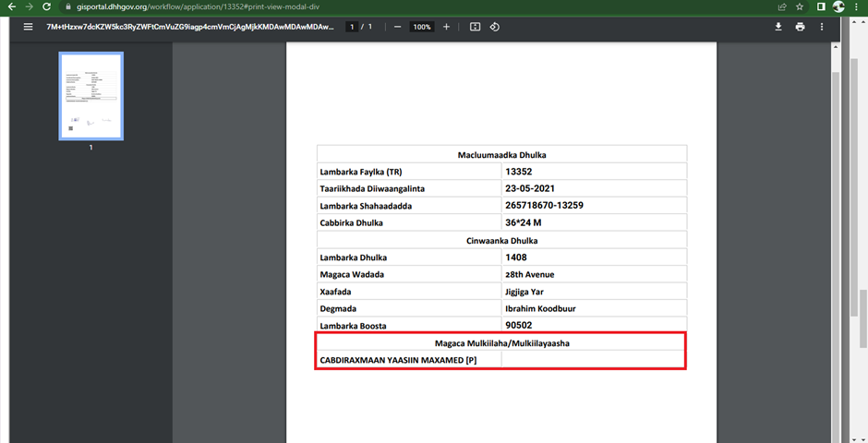
Task: Download the PDF document
Action: pyautogui.click(x=778, y=27)
